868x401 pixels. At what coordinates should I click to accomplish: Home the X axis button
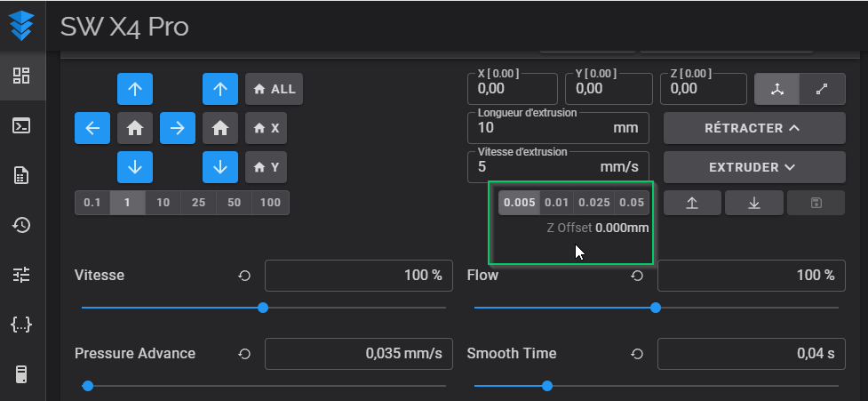pos(267,128)
